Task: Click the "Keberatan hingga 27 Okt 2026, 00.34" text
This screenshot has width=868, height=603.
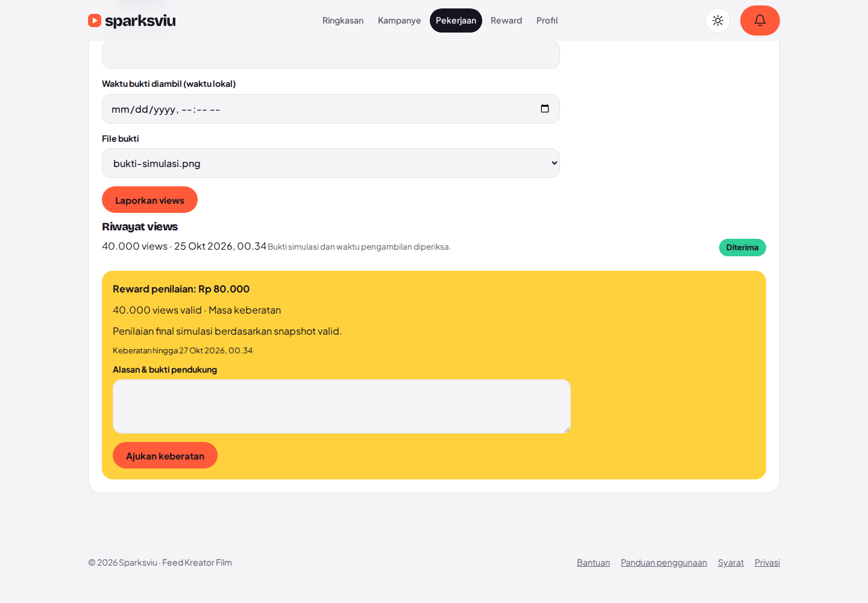Action: click(x=183, y=350)
